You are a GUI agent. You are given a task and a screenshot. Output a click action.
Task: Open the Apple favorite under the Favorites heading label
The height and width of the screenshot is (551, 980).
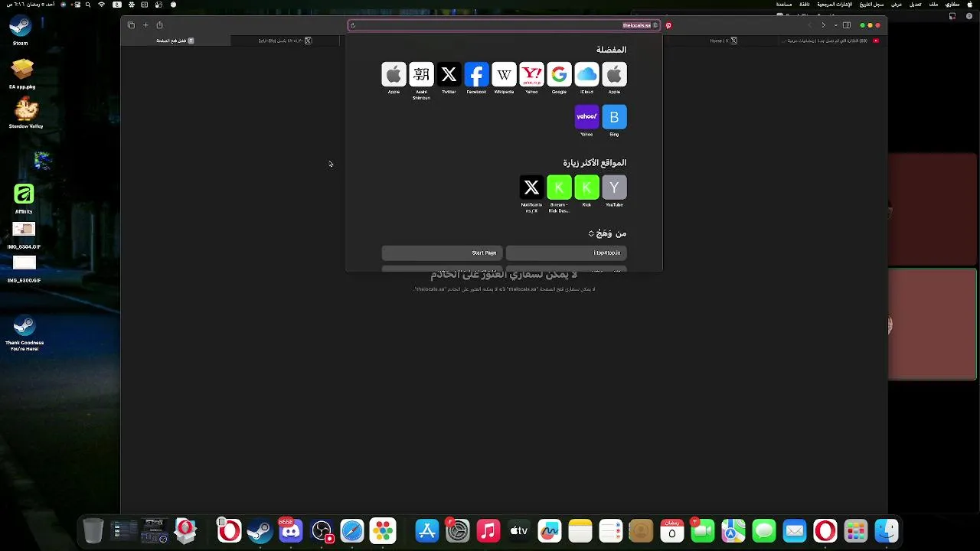pos(614,74)
